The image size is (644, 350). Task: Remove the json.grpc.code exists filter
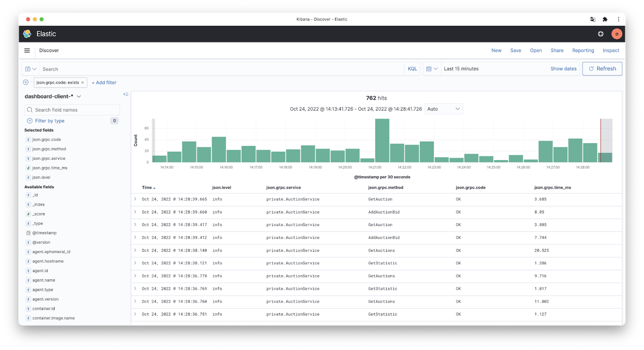(x=83, y=82)
